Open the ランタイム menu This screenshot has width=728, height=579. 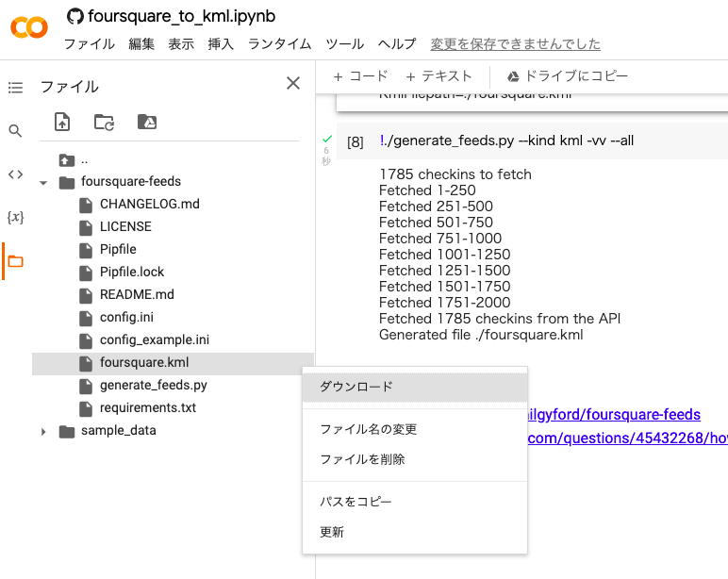[279, 44]
